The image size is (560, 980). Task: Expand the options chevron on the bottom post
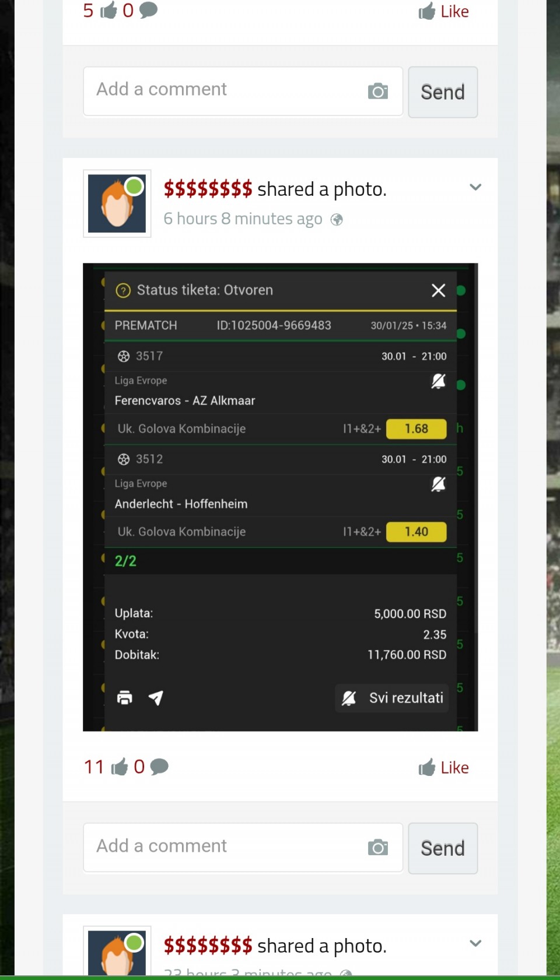(x=475, y=943)
